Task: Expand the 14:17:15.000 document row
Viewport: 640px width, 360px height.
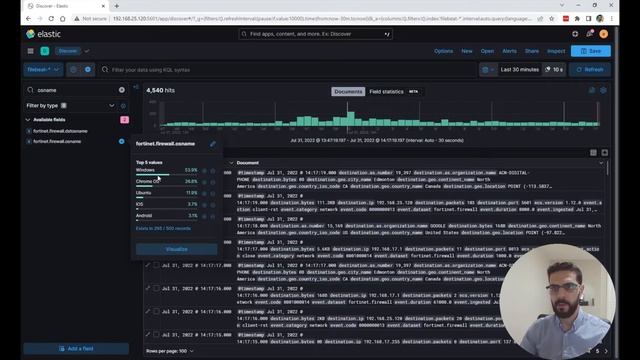Action: click(148, 335)
